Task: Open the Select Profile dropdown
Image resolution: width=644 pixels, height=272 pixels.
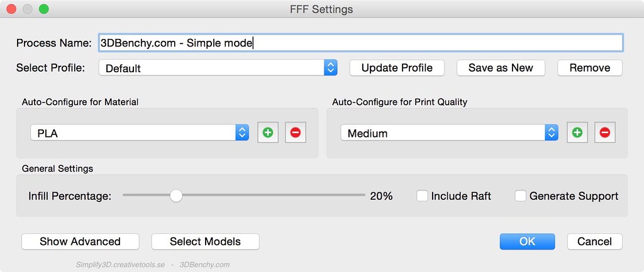Action: (x=218, y=68)
